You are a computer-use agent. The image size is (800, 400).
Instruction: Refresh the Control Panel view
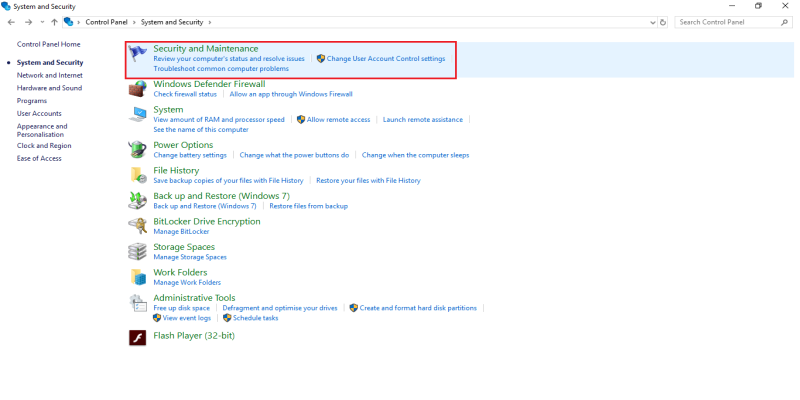(663, 22)
